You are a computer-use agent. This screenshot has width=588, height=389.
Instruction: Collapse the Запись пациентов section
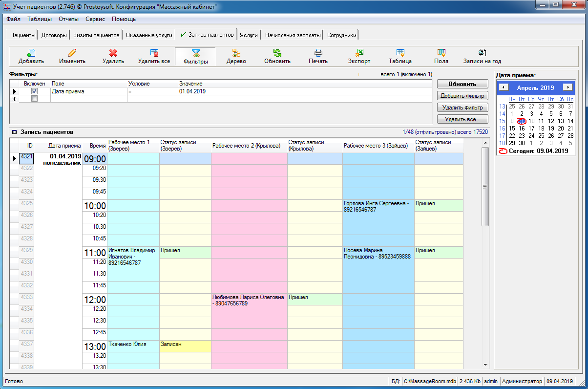click(x=14, y=132)
